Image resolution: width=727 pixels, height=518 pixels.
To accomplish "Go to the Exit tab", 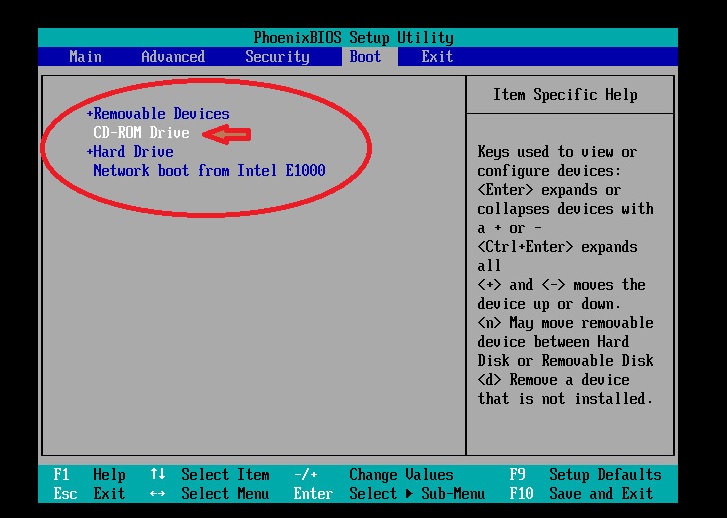I will (x=437, y=57).
